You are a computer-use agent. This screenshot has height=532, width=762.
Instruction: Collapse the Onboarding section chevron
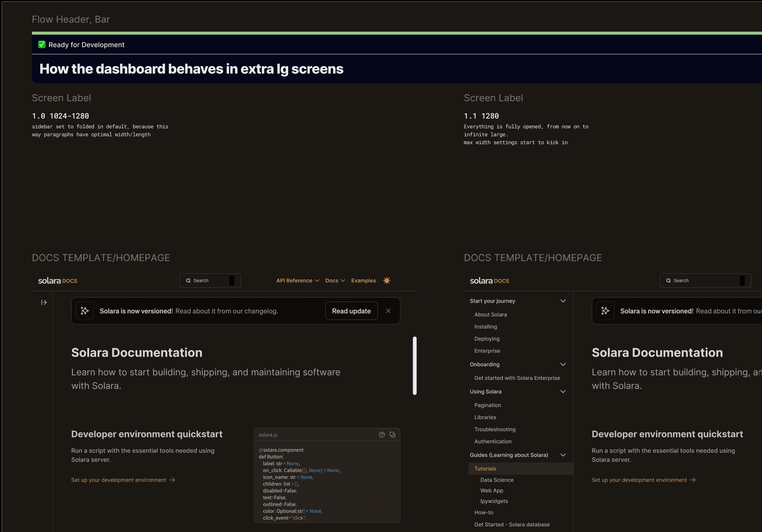(x=563, y=364)
